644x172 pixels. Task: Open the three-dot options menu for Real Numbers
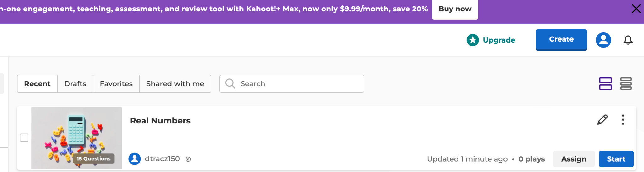click(x=623, y=120)
